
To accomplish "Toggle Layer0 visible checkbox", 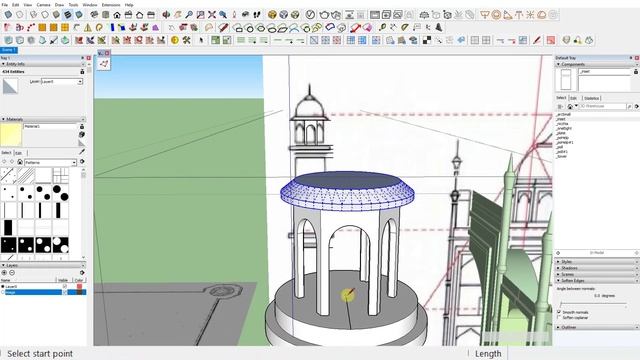I will (64, 287).
